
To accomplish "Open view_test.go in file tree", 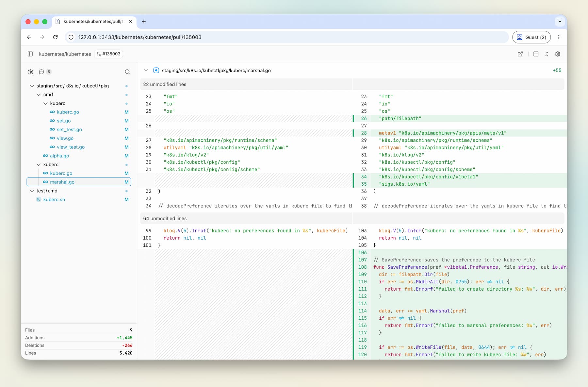I will tap(71, 147).
